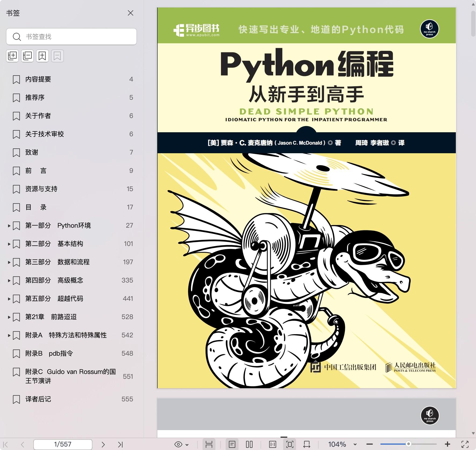Screen dimensions: 476x450
Task: Click the 书签查找 search field
Action: [75, 37]
